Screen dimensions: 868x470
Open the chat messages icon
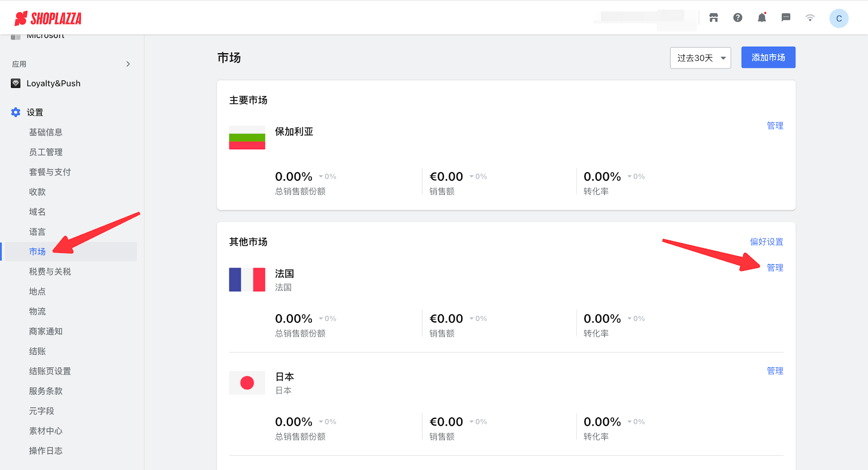pyautogui.click(x=786, y=18)
